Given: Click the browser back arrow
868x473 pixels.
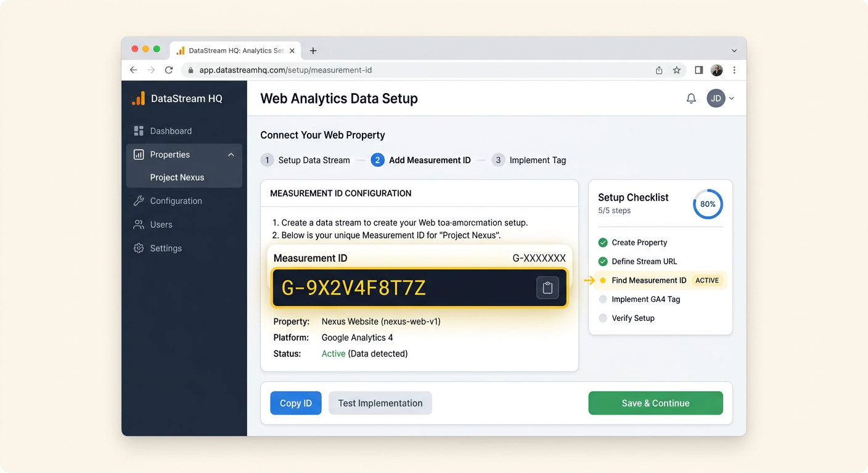Looking at the screenshot, I should point(134,70).
